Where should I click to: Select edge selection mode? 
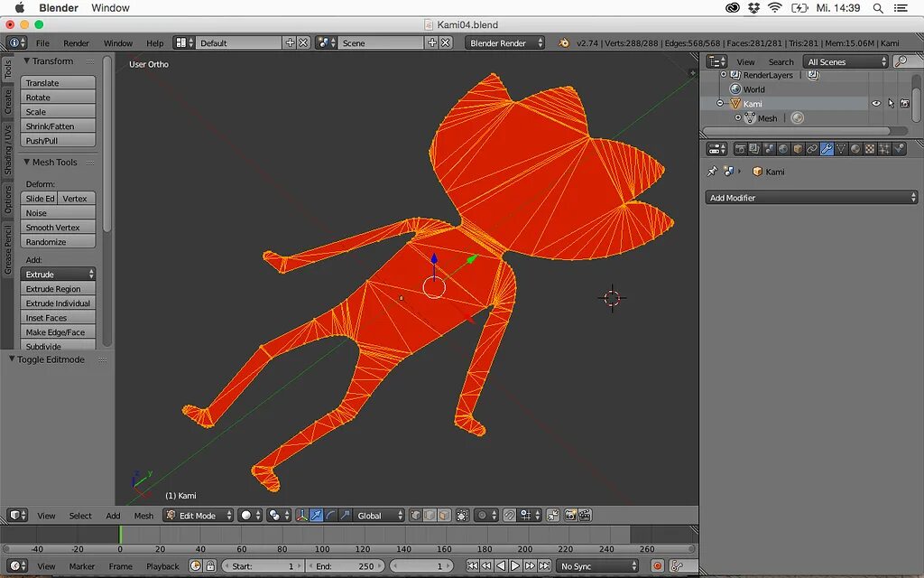coord(430,516)
